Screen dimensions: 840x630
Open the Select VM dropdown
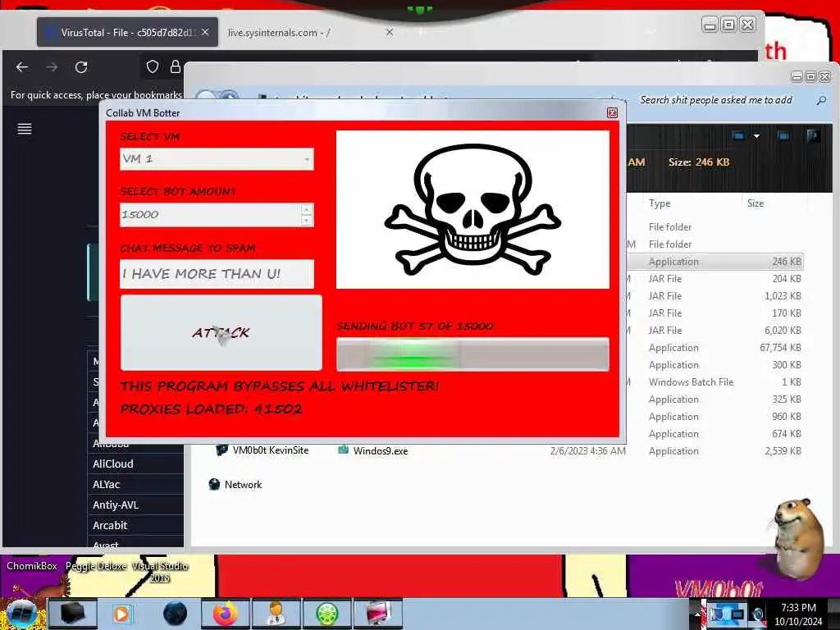pyautogui.click(x=217, y=159)
